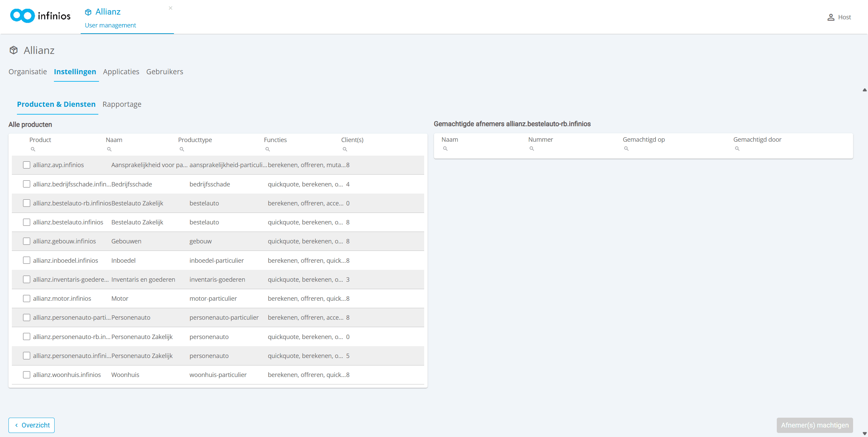
Task: Sort by the Client(s) column header
Action: (x=352, y=140)
